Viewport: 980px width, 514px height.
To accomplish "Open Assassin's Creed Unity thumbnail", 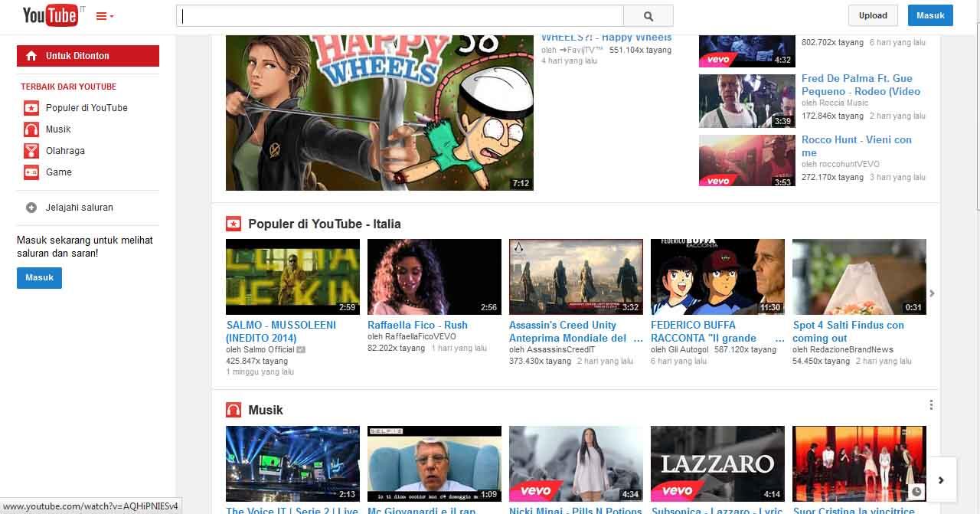I will coord(576,277).
